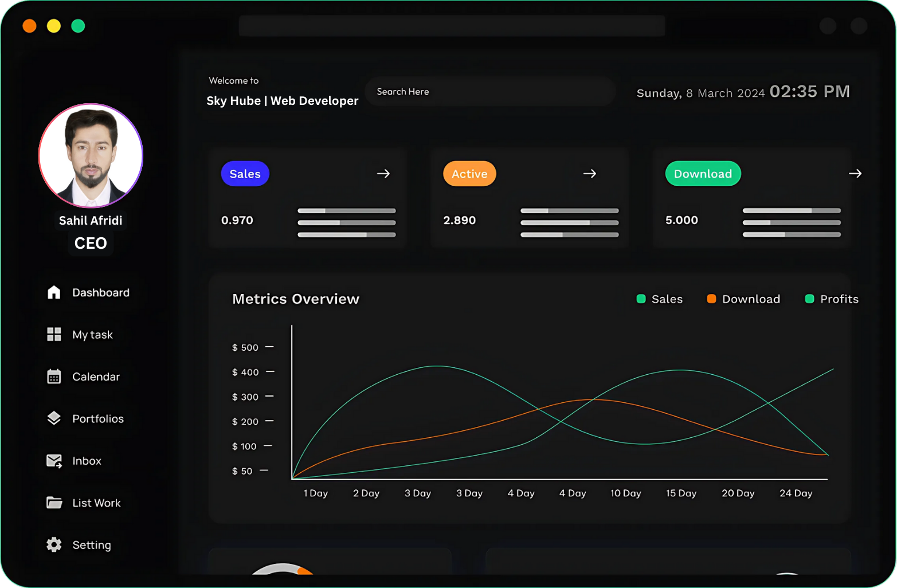The height and width of the screenshot is (588, 897).
Task: Click the Portfolios layers icon
Action: pos(54,418)
